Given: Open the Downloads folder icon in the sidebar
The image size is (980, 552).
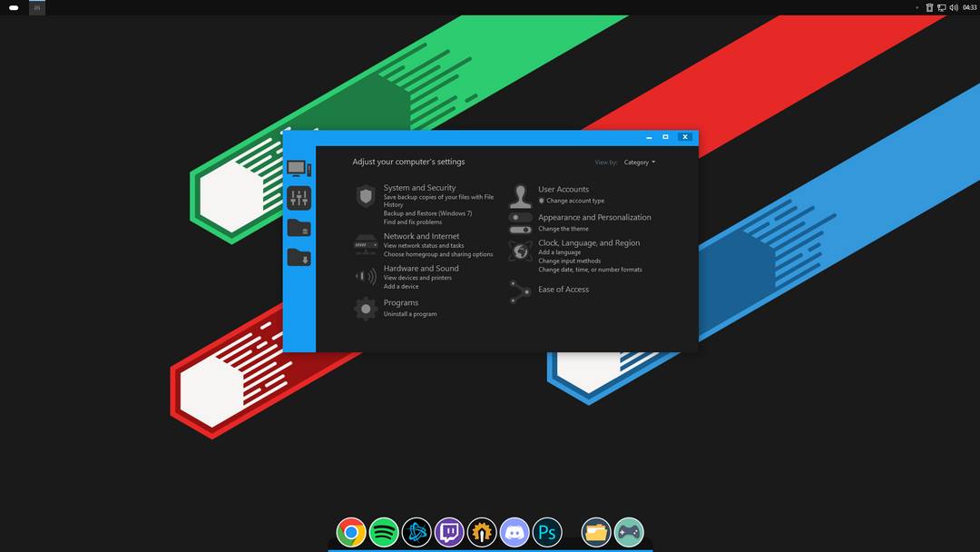Looking at the screenshot, I should click(x=299, y=257).
